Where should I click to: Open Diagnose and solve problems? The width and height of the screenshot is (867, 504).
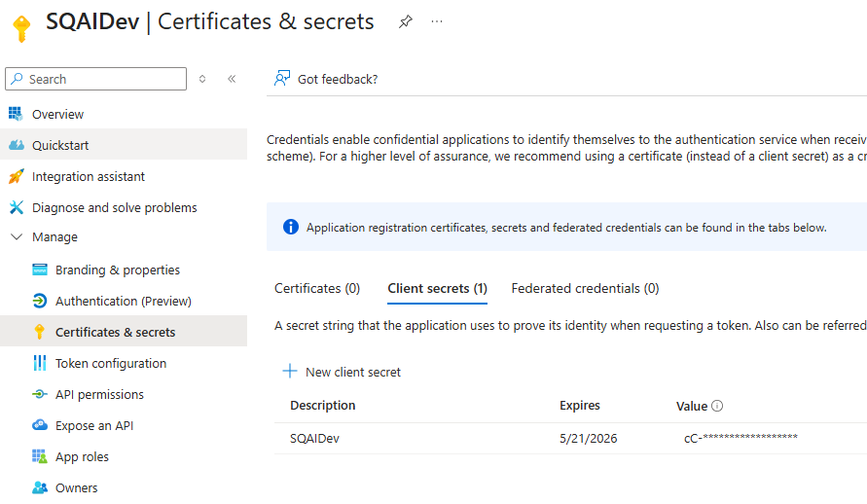click(x=114, y=208)
